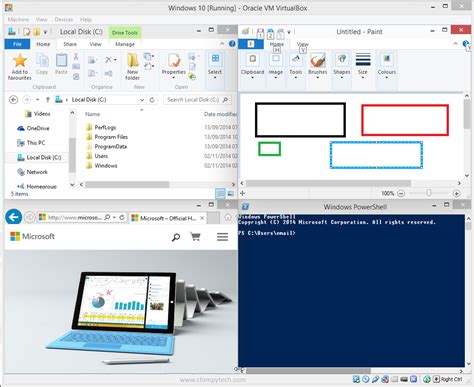Click the New folder icon
Screen dimensions: 474x387
click(133, 61)
